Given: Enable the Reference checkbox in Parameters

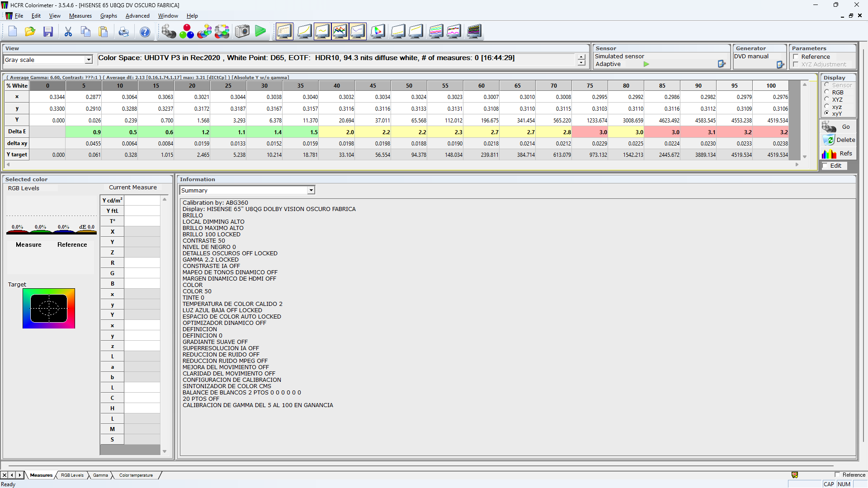Looking at the screenshot, I should pos(796,56).
